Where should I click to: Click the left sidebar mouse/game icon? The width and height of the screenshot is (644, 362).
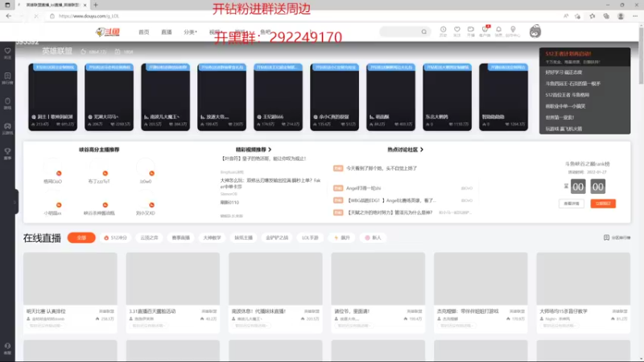coord(7,103)
